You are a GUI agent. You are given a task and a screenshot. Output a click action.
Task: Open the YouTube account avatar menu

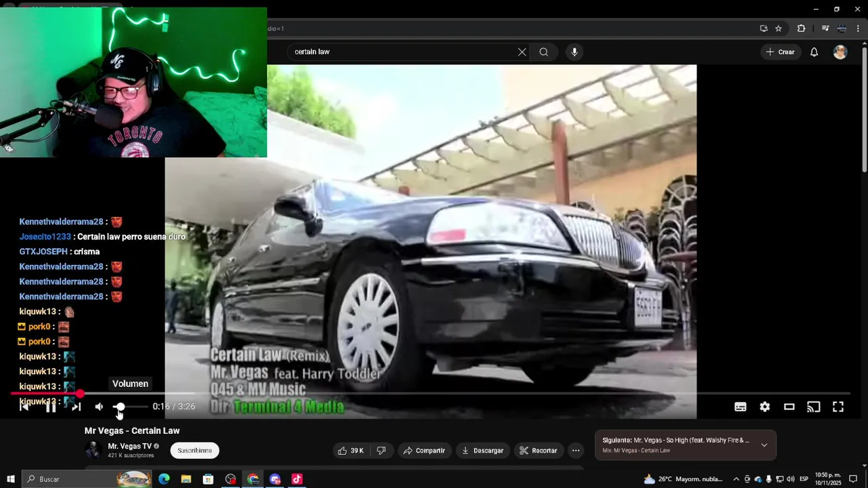click(x=840, y=52)
